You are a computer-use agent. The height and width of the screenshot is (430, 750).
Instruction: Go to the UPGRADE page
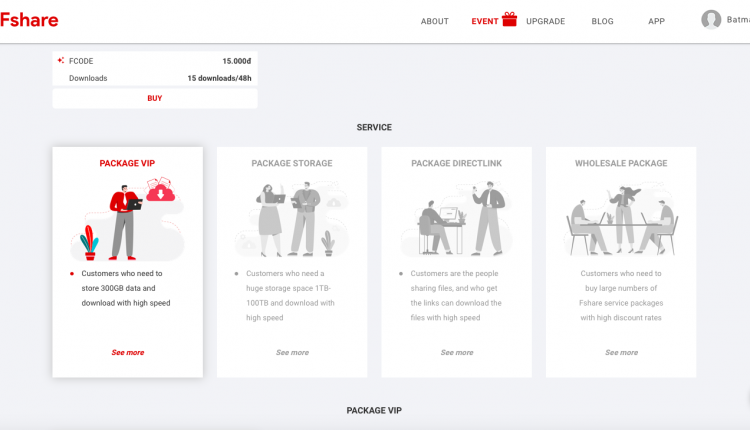click(x=545, y=21)
